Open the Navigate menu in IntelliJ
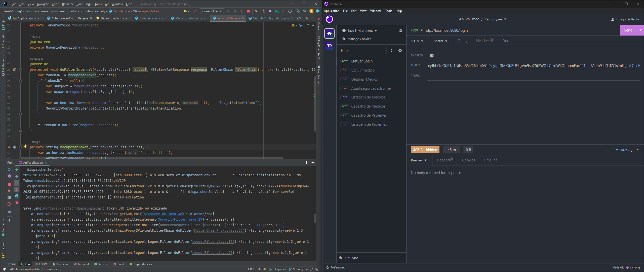Viewport: 644px width, 272px height. pyautogui.click(x=43, y=4)
